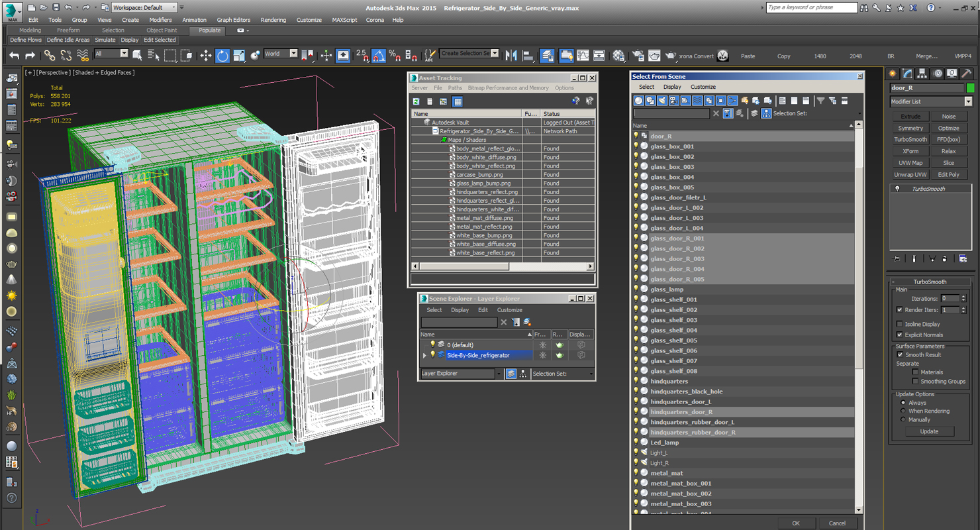Click the green object color swatch
The image size is (980, 530).
click(x=971, y=88)
